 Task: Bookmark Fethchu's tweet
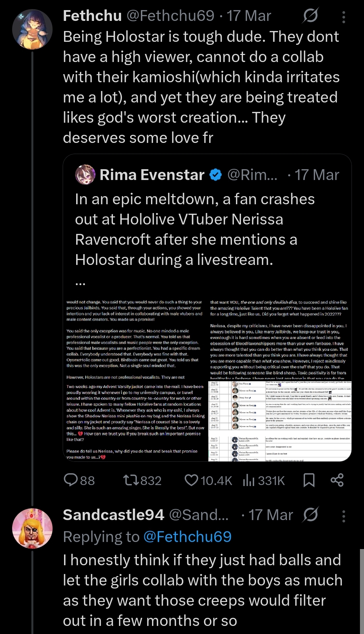click(x=309, y=480)
